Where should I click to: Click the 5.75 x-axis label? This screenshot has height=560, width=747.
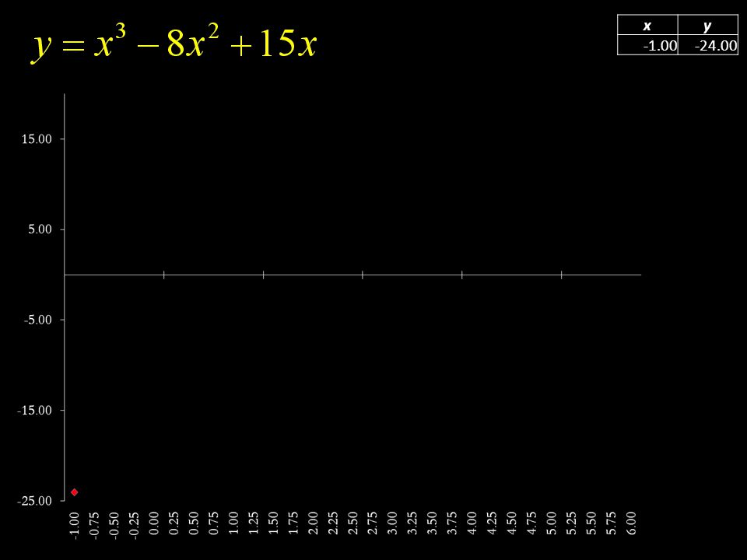click(x=612, y=523)
